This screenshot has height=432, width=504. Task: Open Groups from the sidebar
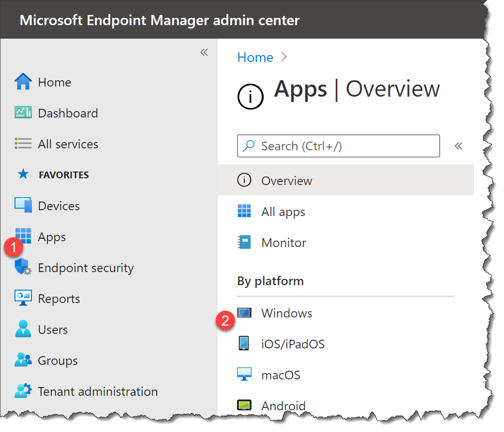click(x=58, y=360)
